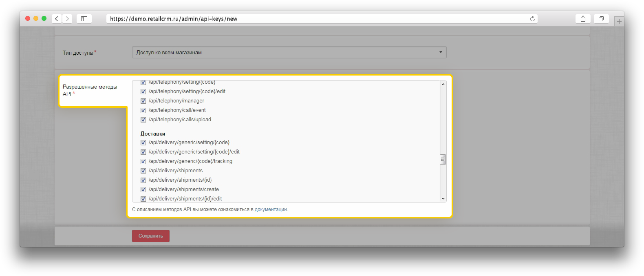Click the browser back arrow

(57, 19)
